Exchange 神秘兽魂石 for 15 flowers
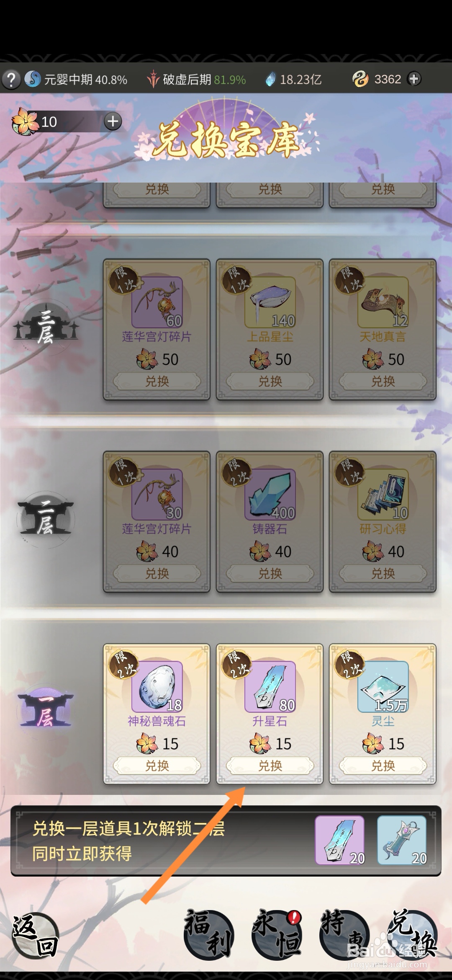Viewport: 452px width, 980px height. 157,766
